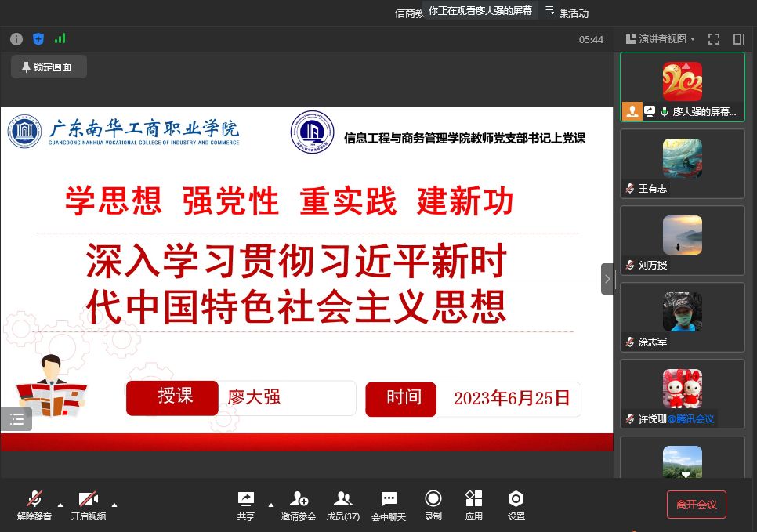Open 会中聊天 chat panel

click(389, 505)
